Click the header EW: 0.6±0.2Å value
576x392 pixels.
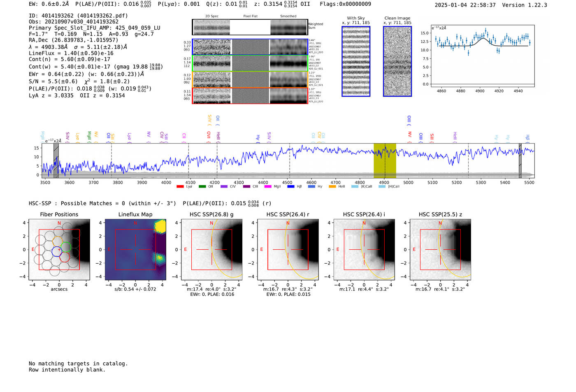pos(49,4)
